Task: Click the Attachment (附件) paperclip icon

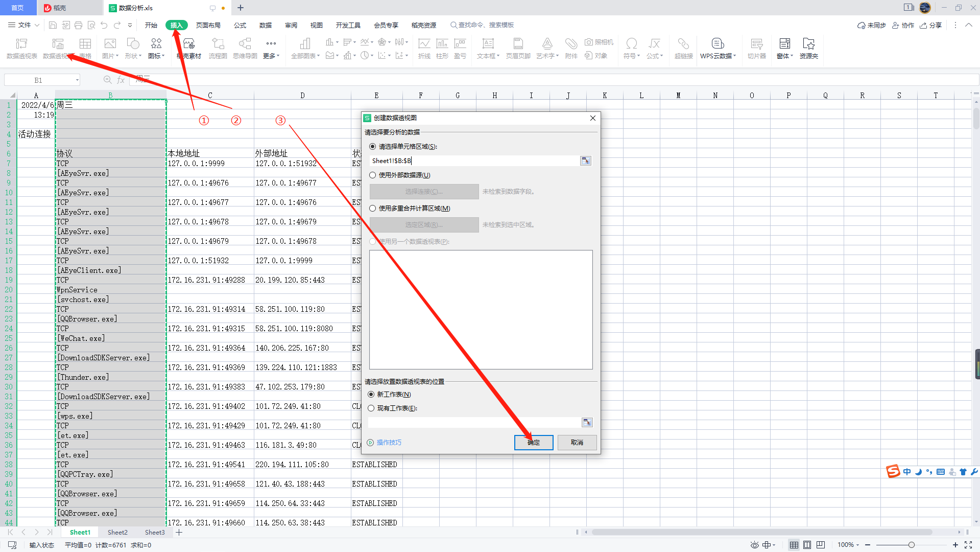Action: pos(571,49)
